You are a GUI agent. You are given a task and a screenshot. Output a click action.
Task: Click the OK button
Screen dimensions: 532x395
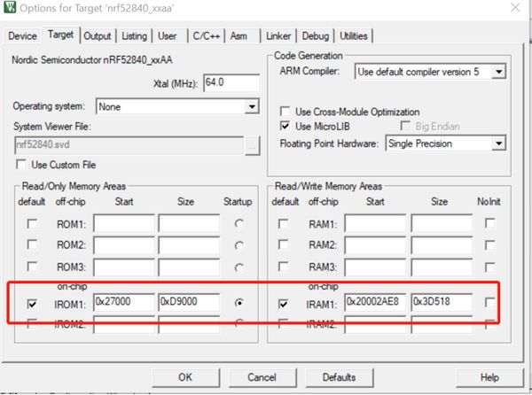coord(185,377)
